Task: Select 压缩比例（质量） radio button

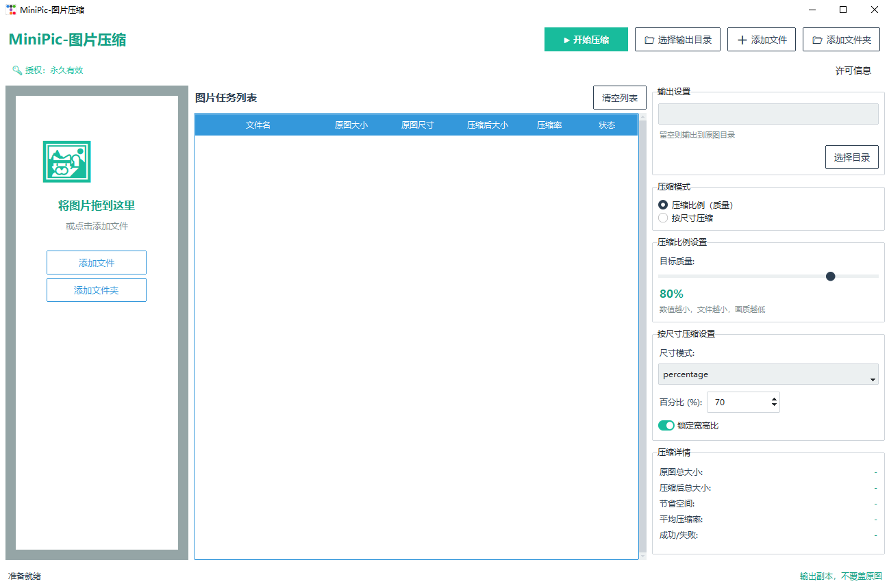Action: click(x=663, y=205)
